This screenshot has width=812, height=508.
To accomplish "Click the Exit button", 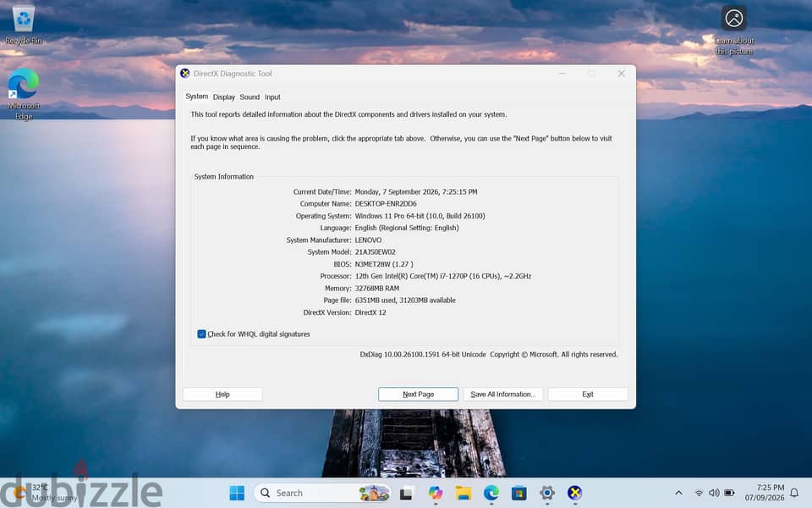I will 588,395.
